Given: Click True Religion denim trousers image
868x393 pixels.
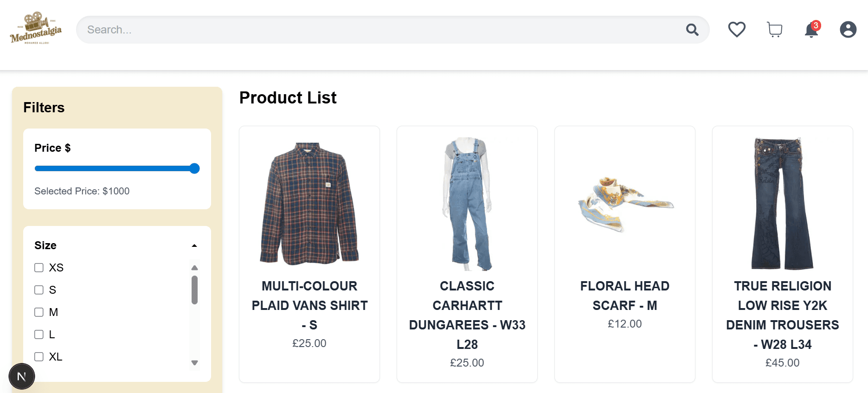Looking at the screenshot, I should 783,204.
